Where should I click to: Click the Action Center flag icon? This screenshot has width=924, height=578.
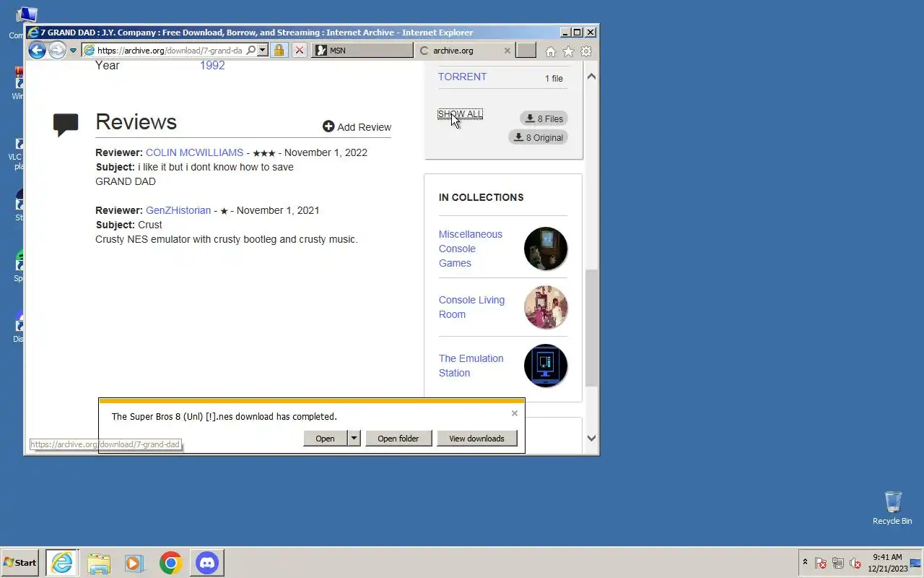click(821, 563)
